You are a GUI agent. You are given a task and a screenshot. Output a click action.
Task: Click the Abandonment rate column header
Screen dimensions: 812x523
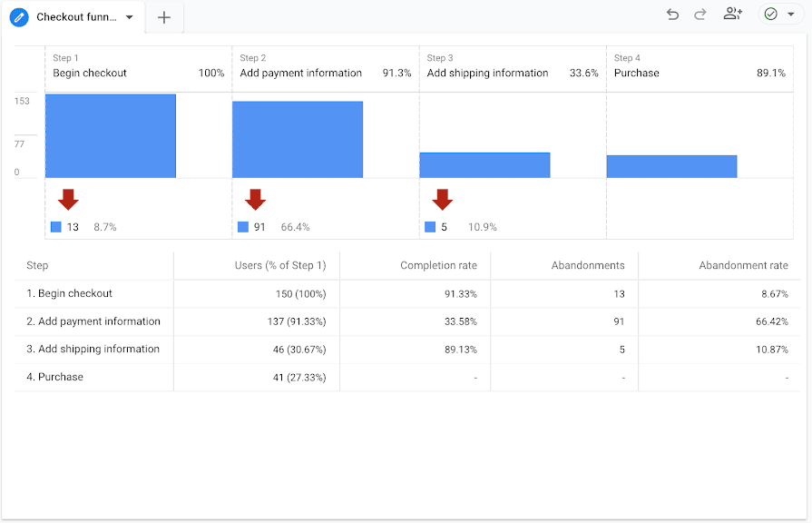[743, 265]
